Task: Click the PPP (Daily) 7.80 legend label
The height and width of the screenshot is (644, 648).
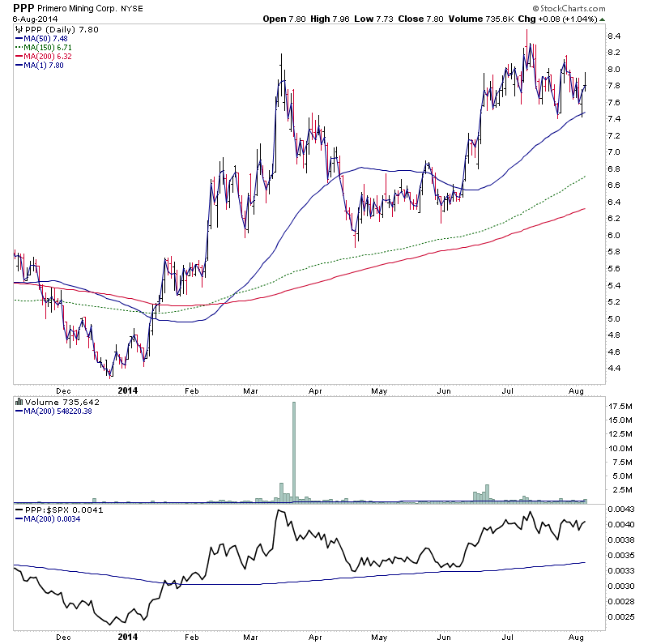Action: click(x=62, y=29)
